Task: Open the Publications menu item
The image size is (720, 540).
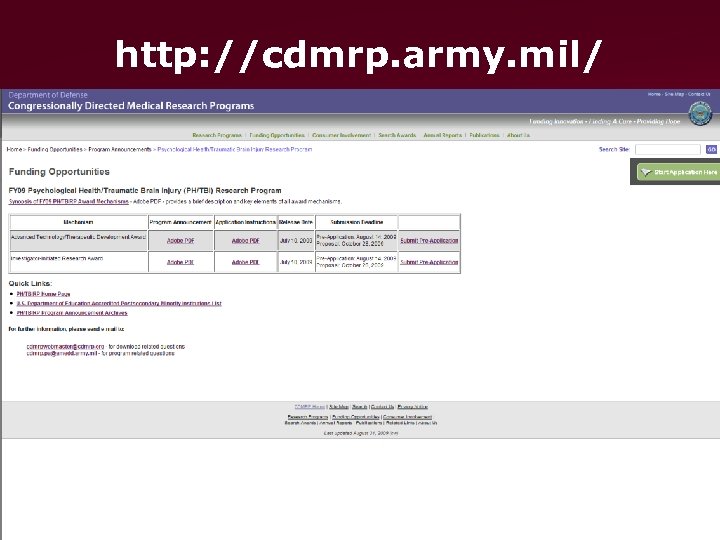Action: point(484,135)
